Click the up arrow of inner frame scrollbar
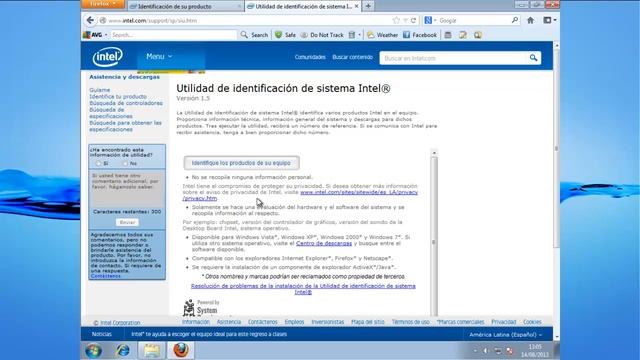The width and height of the screenshot is (640, 360). 434,153
